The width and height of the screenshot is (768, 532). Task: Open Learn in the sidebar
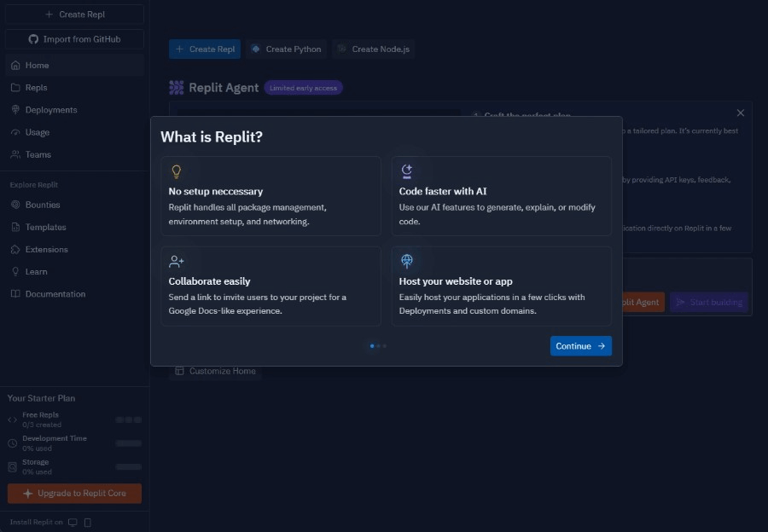click(74, 272)
